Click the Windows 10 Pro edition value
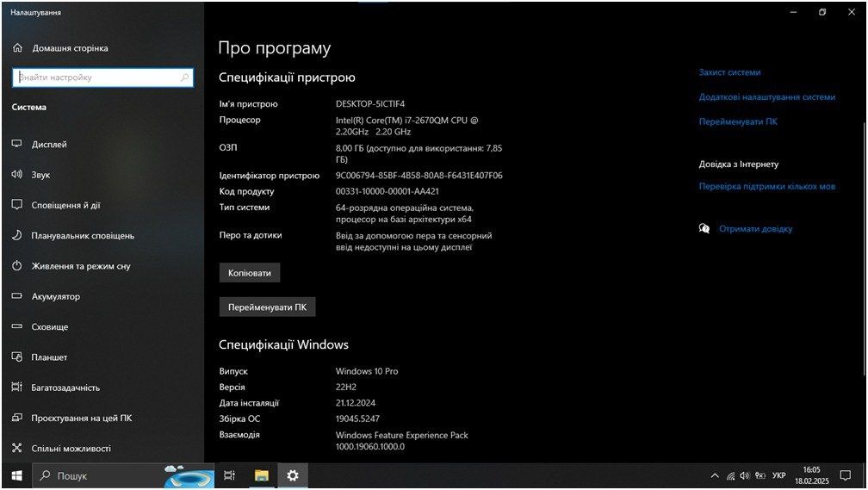The image size is (868, 490). [367, 371]
